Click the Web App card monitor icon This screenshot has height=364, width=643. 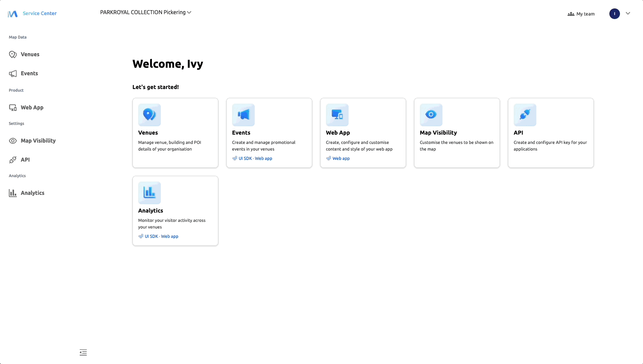coord(337,115)
